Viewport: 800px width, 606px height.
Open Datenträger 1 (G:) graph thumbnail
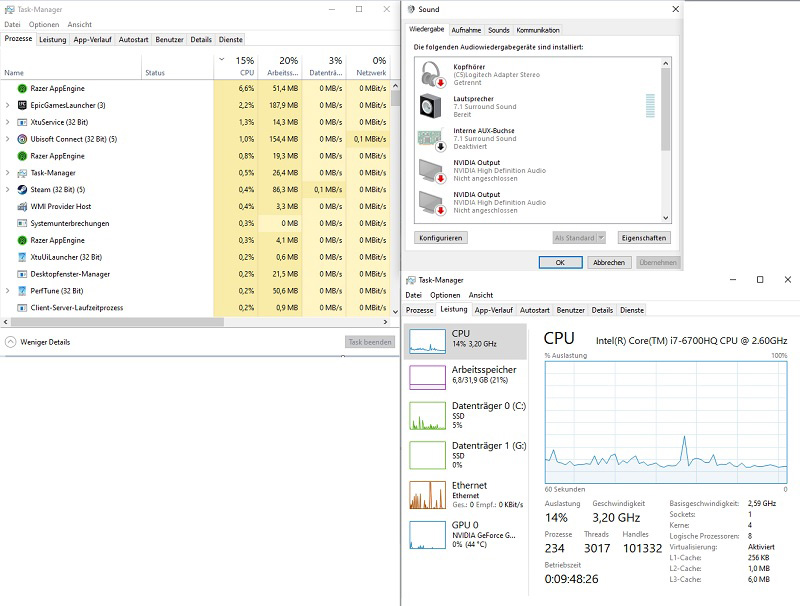click(x=427, y=455)
